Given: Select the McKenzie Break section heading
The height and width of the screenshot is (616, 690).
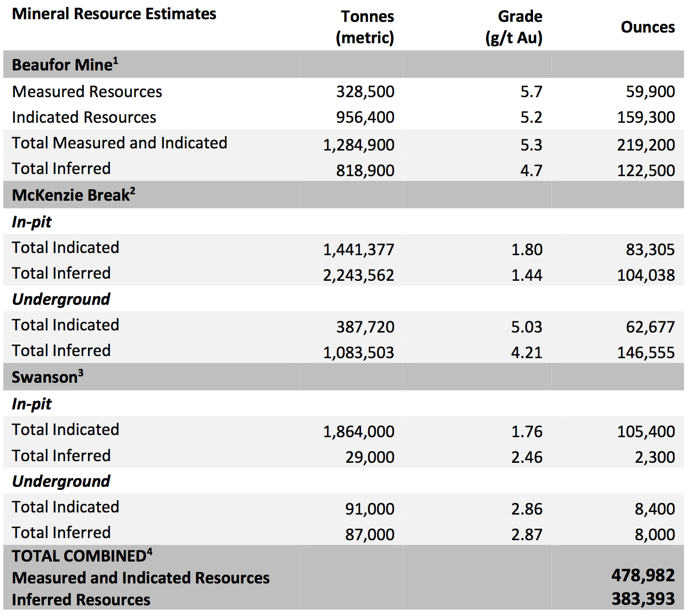Looking at the screenshot, I should [x=70, y=195].
